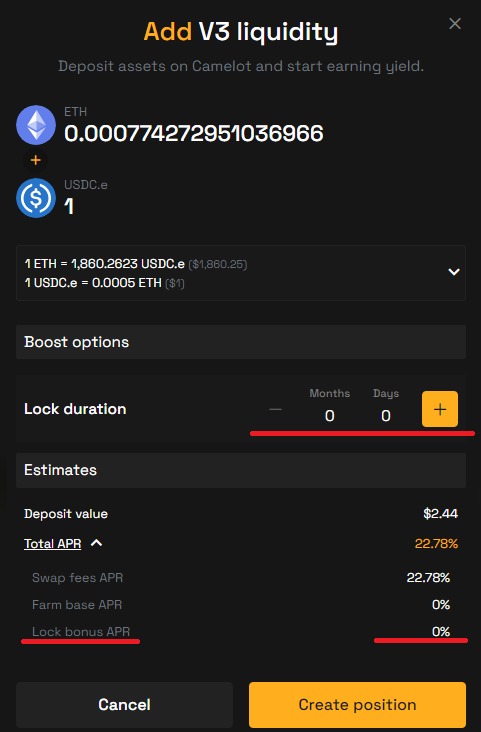Edit the Months lock duration field
The height and width of the screenshot is (732, 481).
(329, 415)
